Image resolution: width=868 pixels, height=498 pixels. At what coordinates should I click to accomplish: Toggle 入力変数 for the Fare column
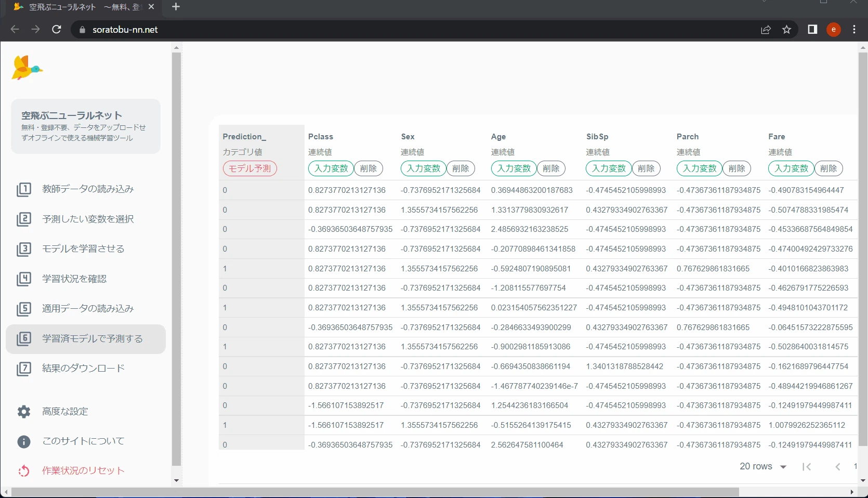791,168
